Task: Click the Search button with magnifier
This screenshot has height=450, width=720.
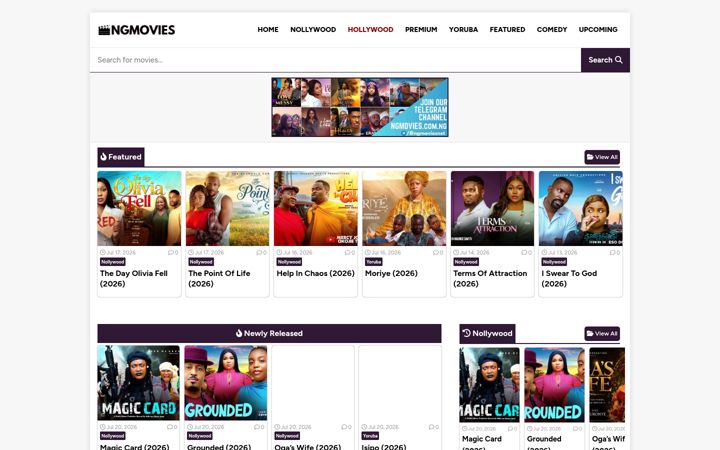Action: [605, 60]
